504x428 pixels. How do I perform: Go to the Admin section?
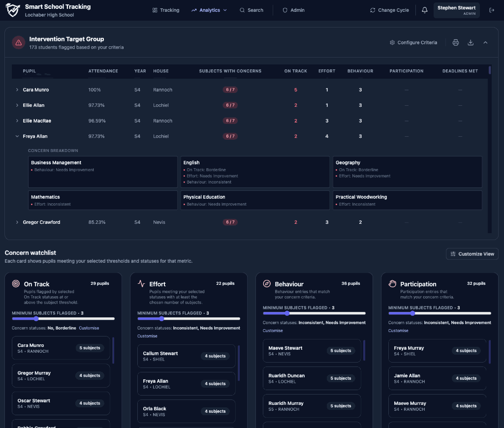pyautogui.click(x=293, y=10)
